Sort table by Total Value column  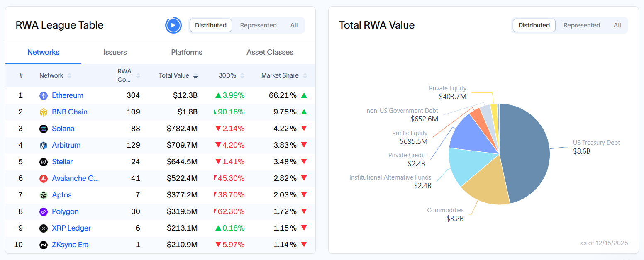tap(178, 75)
